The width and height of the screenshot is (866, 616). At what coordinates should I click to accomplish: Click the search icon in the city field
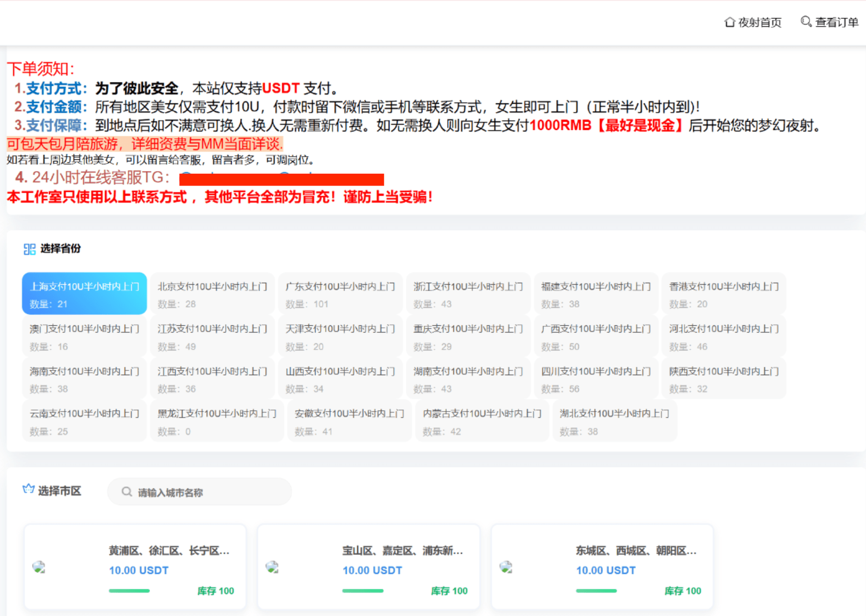[x=126, y=492]
